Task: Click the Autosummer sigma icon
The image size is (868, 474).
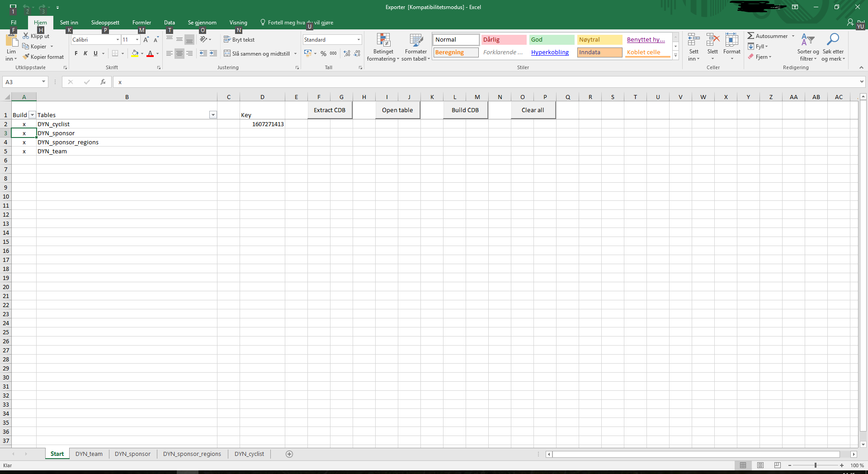Action: click(x=750, y=36)
